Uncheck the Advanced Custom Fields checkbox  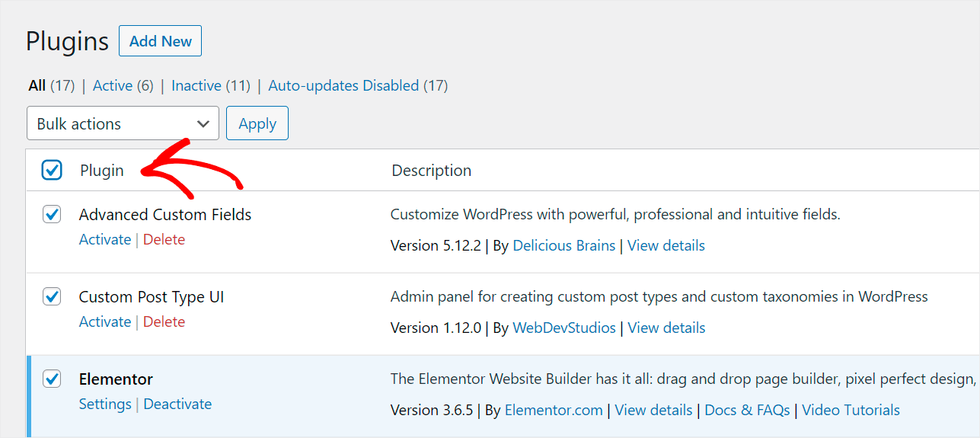click(x=52, y=214)
